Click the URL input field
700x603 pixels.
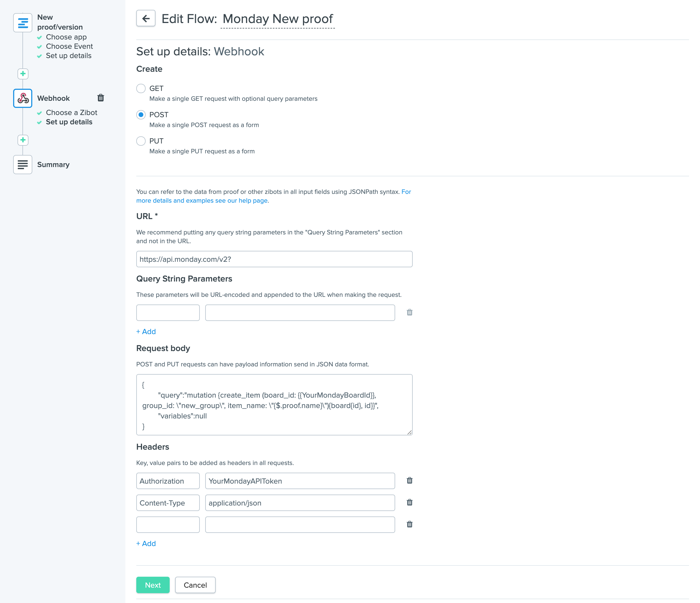click(274, 259)
